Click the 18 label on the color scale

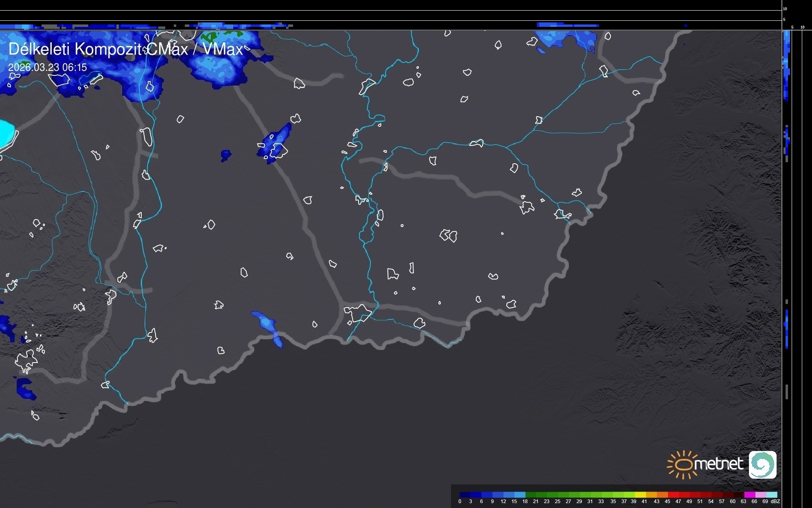(525, 501)
